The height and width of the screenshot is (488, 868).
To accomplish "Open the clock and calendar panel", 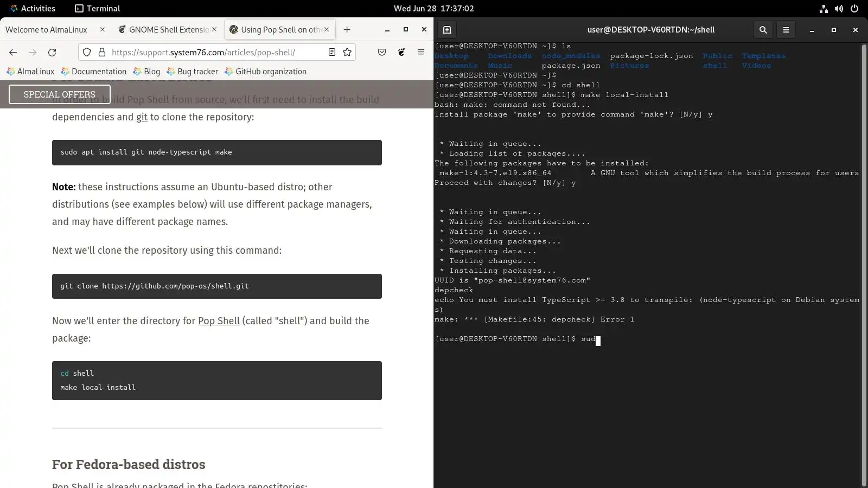I will tap(433, 9).
